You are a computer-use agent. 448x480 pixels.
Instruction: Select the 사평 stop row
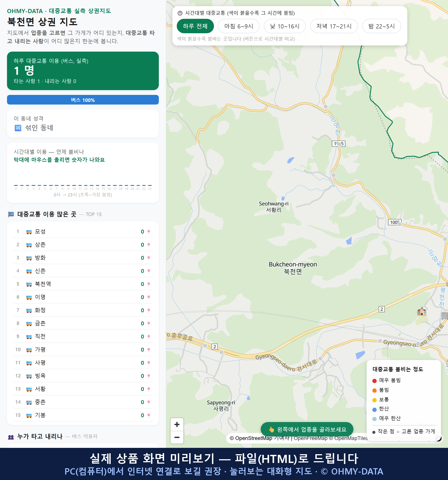83,363
